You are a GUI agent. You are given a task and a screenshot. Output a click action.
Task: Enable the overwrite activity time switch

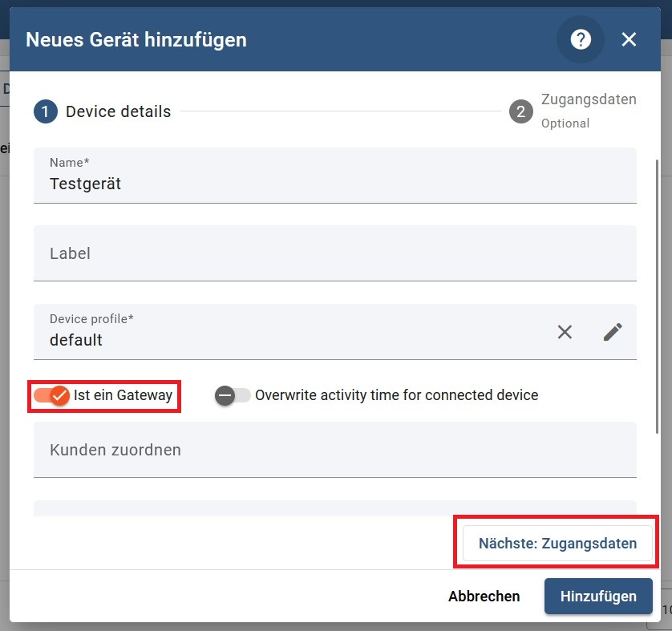click(x=233, y=395)
